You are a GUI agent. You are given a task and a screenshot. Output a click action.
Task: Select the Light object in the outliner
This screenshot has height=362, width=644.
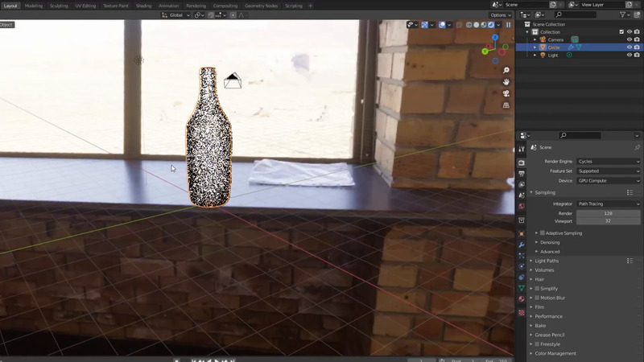coord(554,56)
